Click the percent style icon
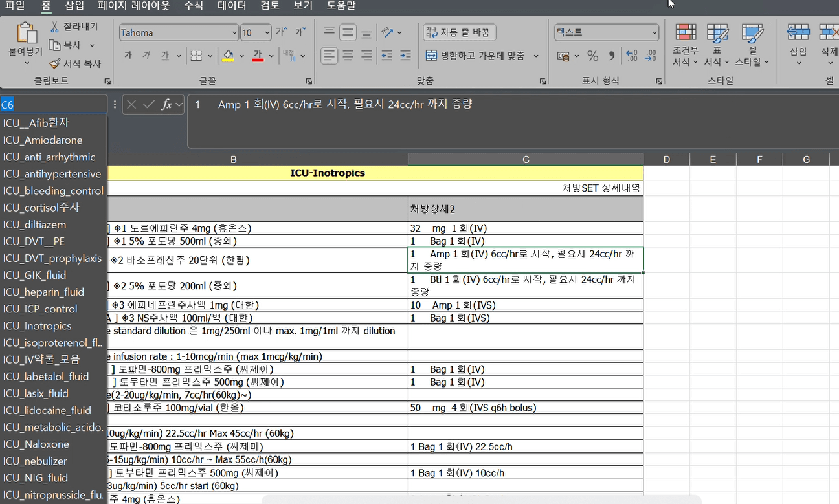839x504 pixels. 592,56
